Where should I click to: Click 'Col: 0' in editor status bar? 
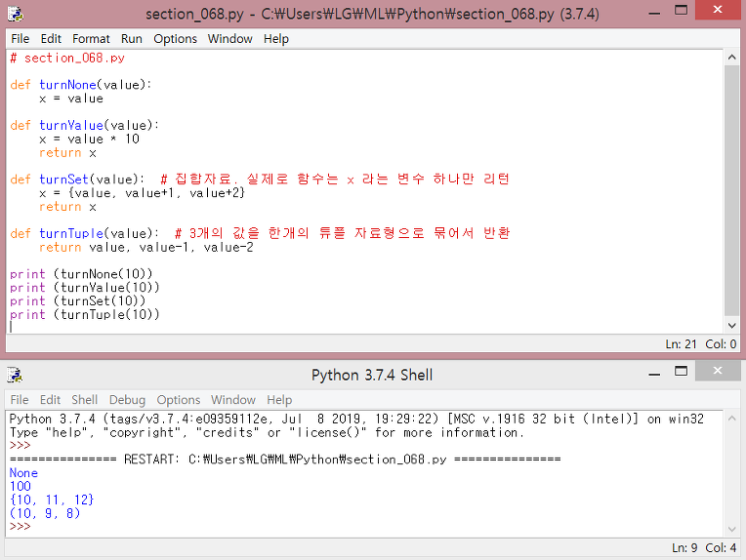[721, 344]
